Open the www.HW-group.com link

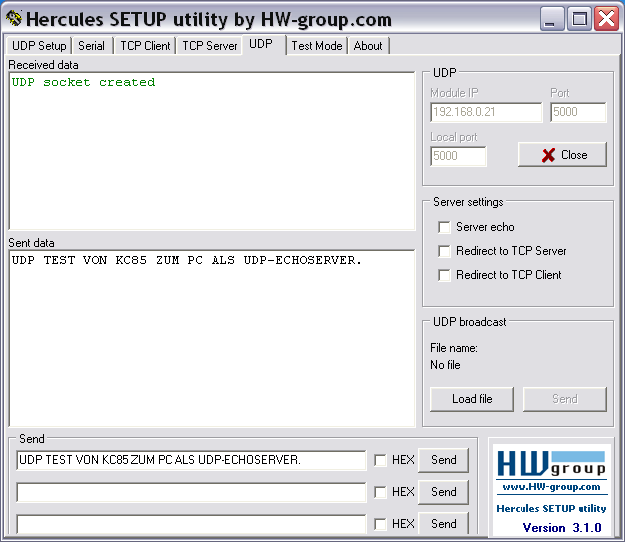[x=552, y=487]
